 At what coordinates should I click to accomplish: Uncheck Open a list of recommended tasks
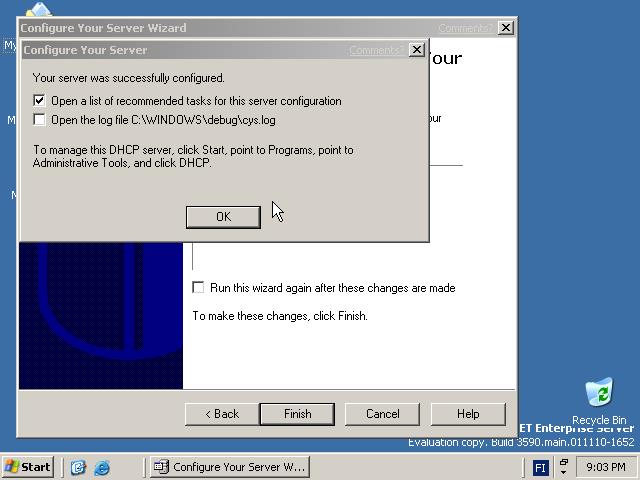tap(39, 100)
